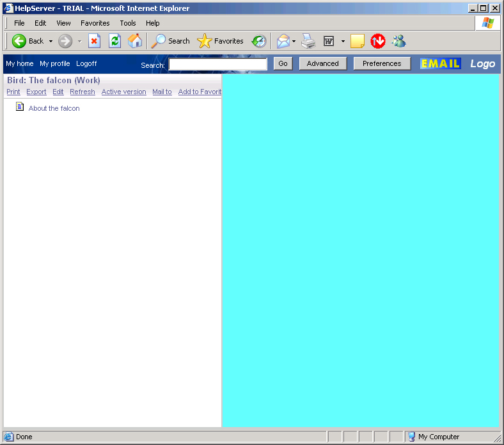Click the status bar page icon beside Done
Viewport: 504px width, 445px height.
[9, 437]
